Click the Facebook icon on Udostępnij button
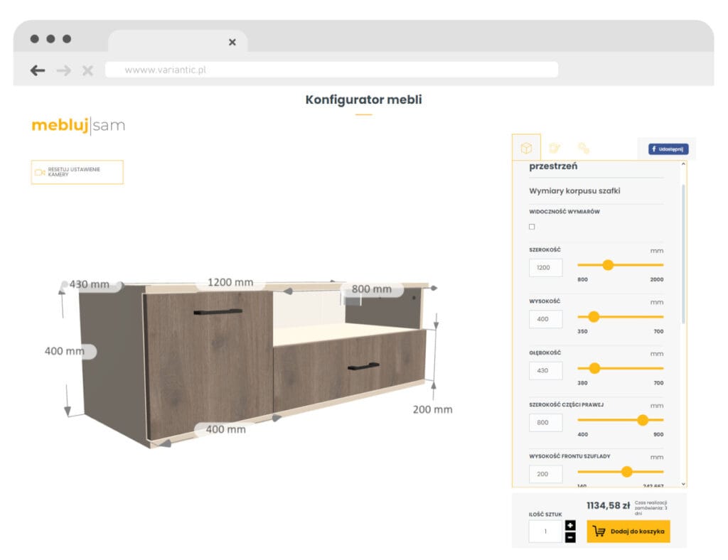This screenshot has height=560, width=728. click(653, 149)
